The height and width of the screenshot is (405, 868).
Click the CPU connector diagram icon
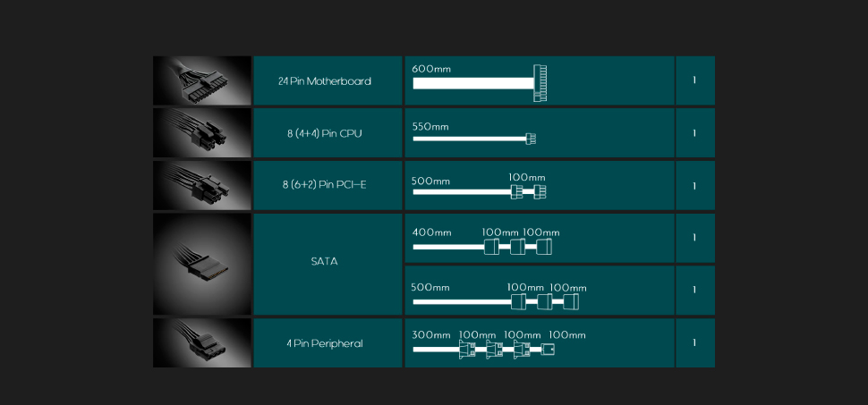[530, 139]
